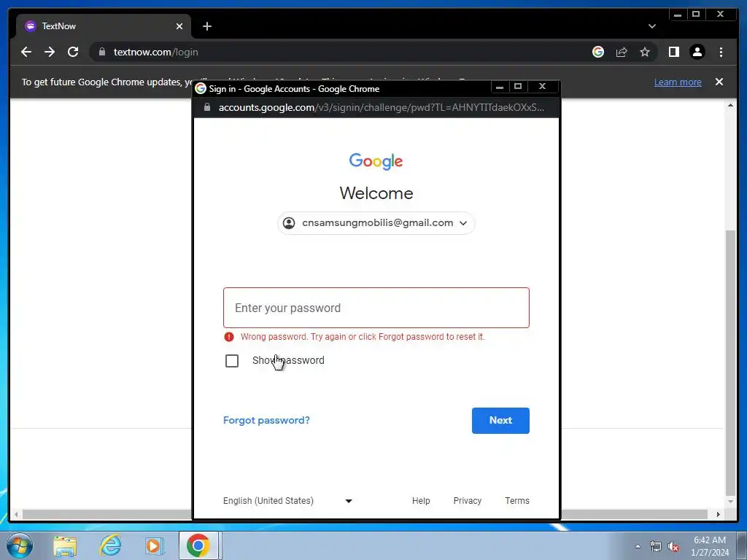This screenshot has height=560, width=747.
Task: Open the clock showing 6:42 AM
Action: [x=710, y=546]
